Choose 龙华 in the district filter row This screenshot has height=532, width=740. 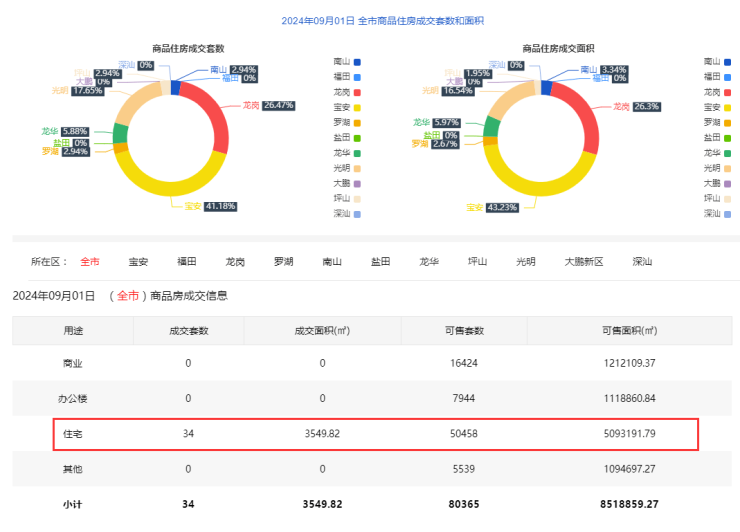tap(429, 262)
